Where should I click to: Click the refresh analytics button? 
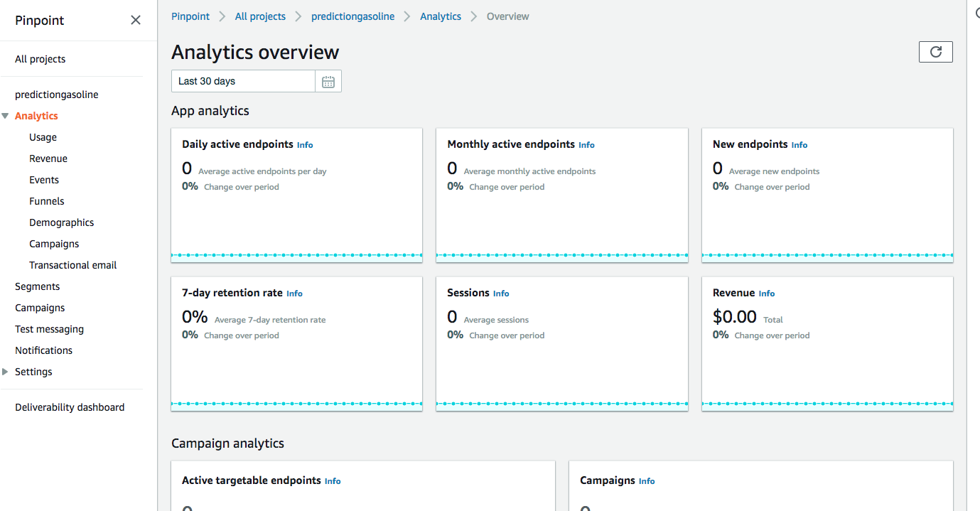(x=935, y=52)
